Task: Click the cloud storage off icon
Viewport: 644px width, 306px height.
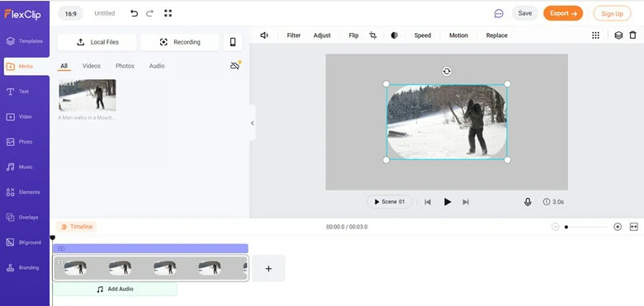Action: [x=235, y=66]
